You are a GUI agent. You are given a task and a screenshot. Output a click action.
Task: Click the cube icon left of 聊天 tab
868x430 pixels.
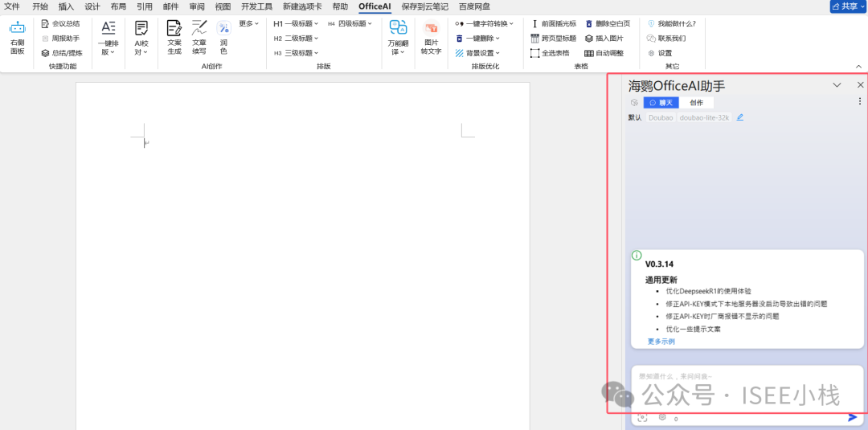[x=634, y=102]
